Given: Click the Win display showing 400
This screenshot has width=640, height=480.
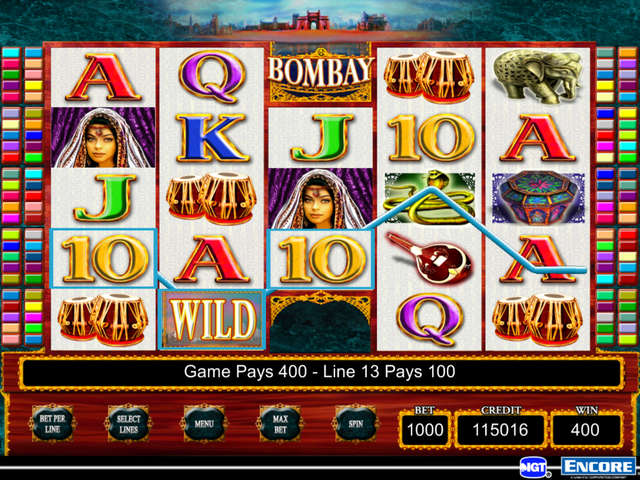Looking at the screenshot, I should [x=585, y=430].
